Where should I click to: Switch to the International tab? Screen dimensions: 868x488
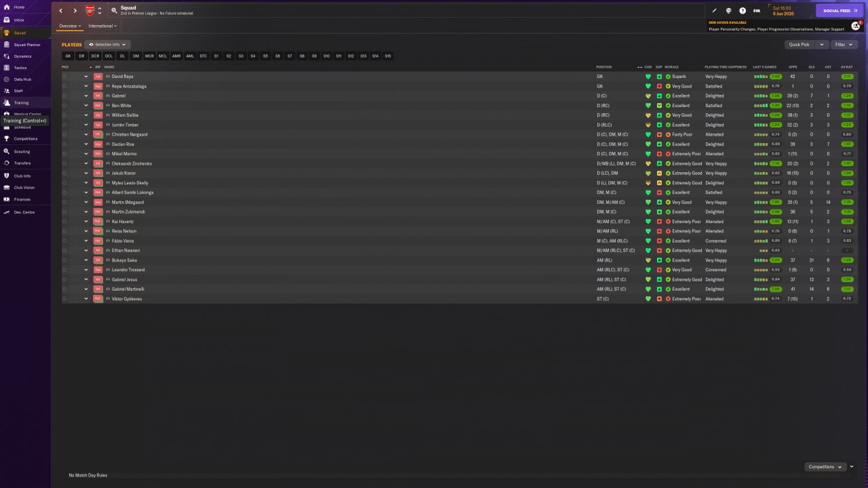coord(102,26)
